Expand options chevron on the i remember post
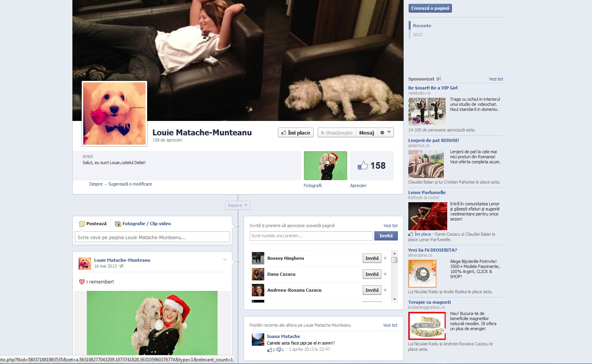Viewport: 592px width, 364px height. pos(225,260)
